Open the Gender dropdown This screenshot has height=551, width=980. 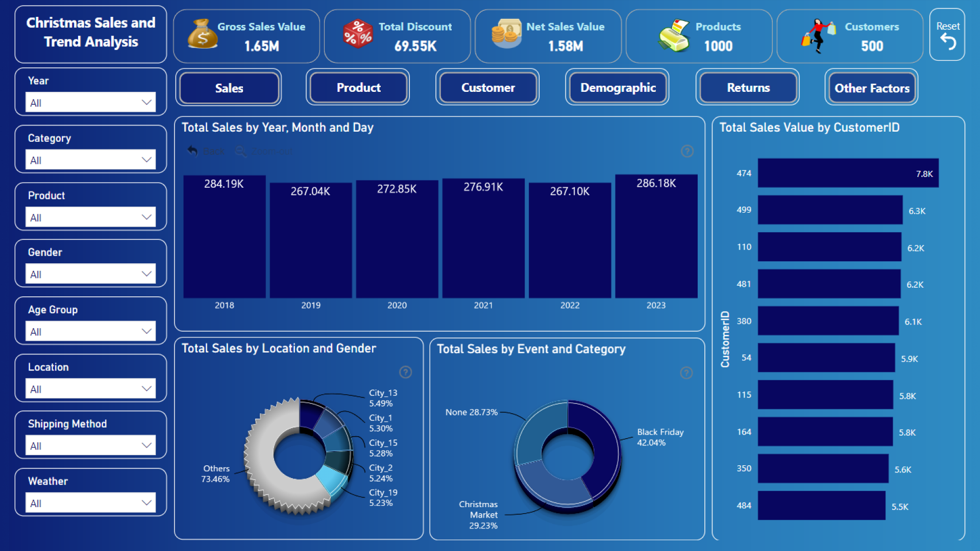[x=90, y=274]
